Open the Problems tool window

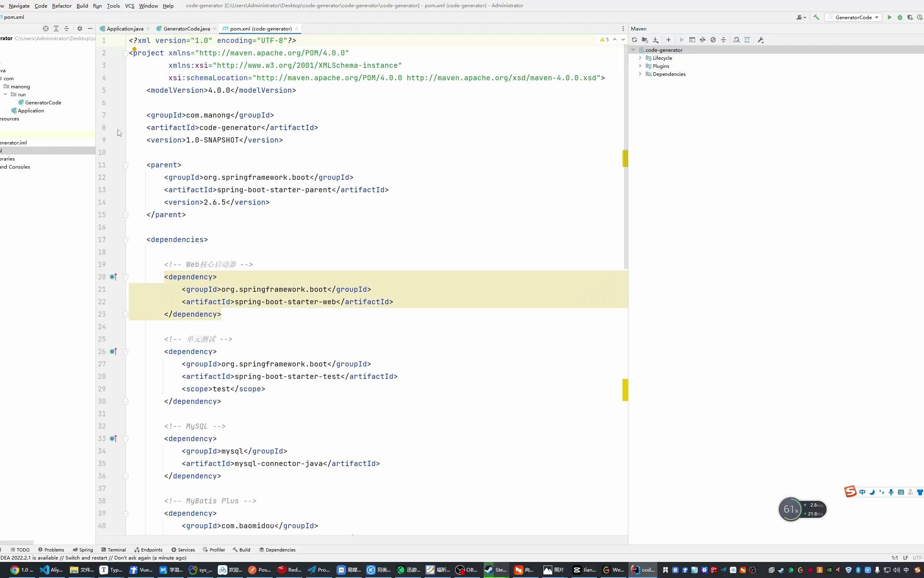point(51,550)
